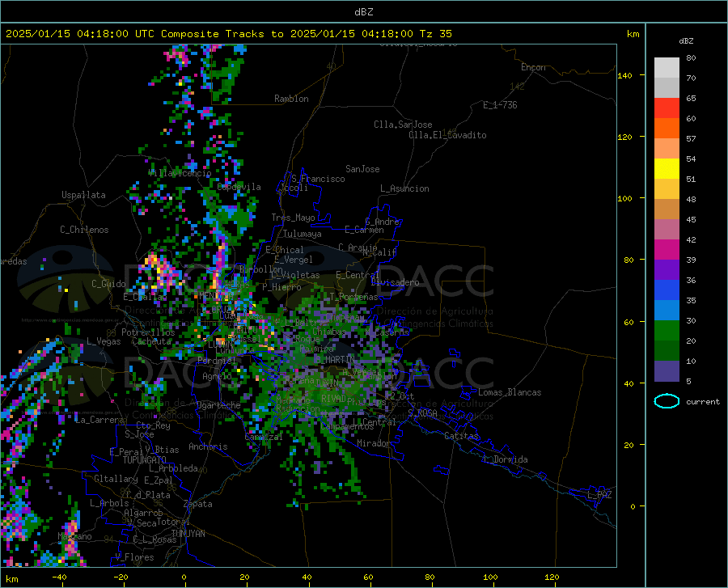The width and height of the screenshot is (728, 588).
Task: Click the L_Dormida map label
Action: 506,459
